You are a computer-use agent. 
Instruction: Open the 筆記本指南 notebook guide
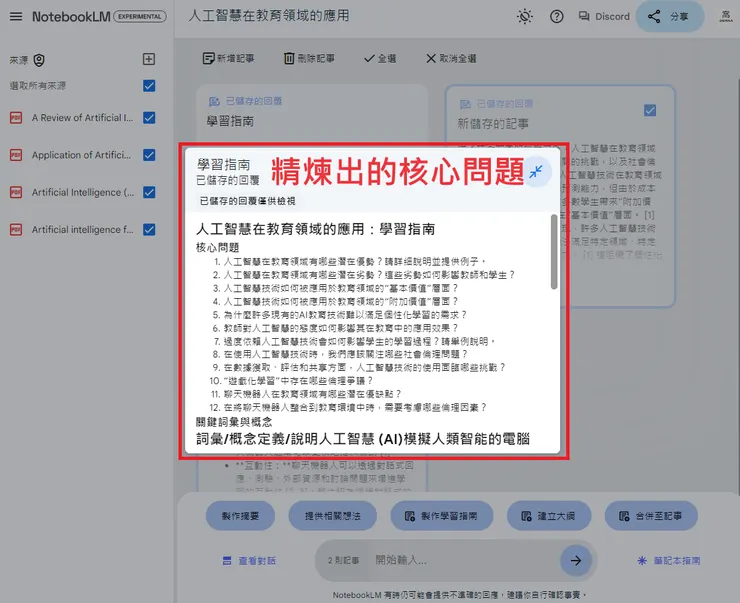668,561
